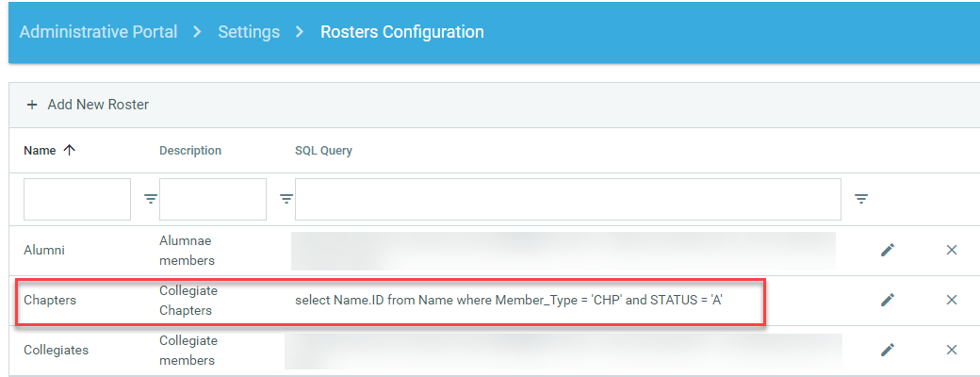Click the plus icon beside Add New Roster

32,105
